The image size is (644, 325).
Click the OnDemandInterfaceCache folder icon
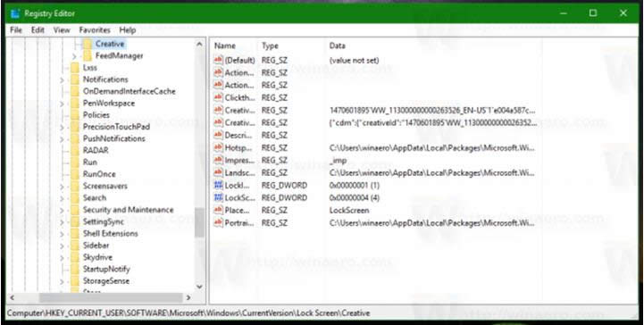[x=75, y=91]
